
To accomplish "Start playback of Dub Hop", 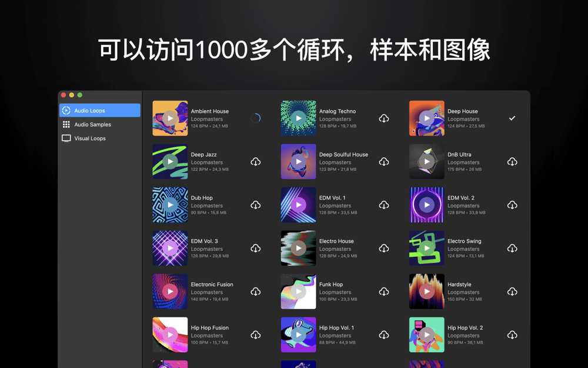I will (171, 205).
